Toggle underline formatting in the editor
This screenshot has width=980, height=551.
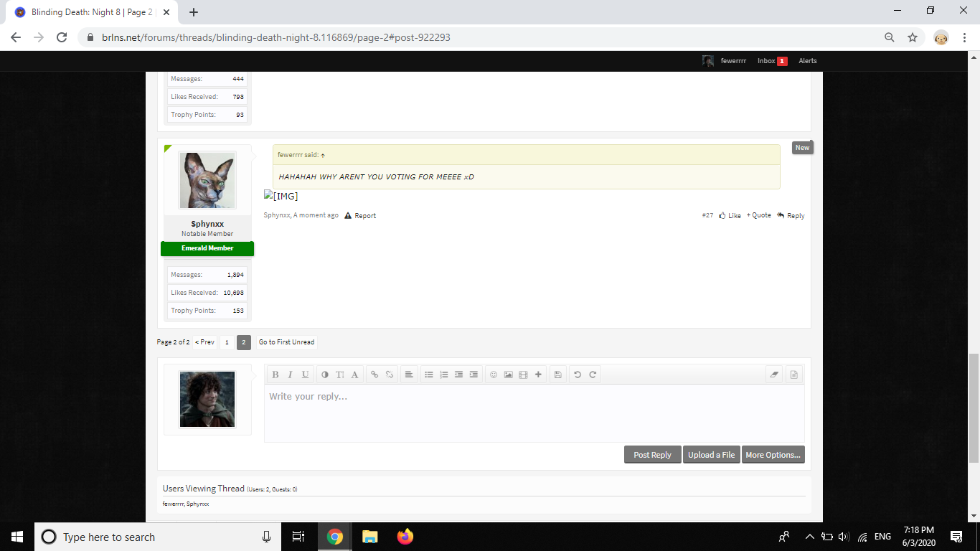point(306,375)
